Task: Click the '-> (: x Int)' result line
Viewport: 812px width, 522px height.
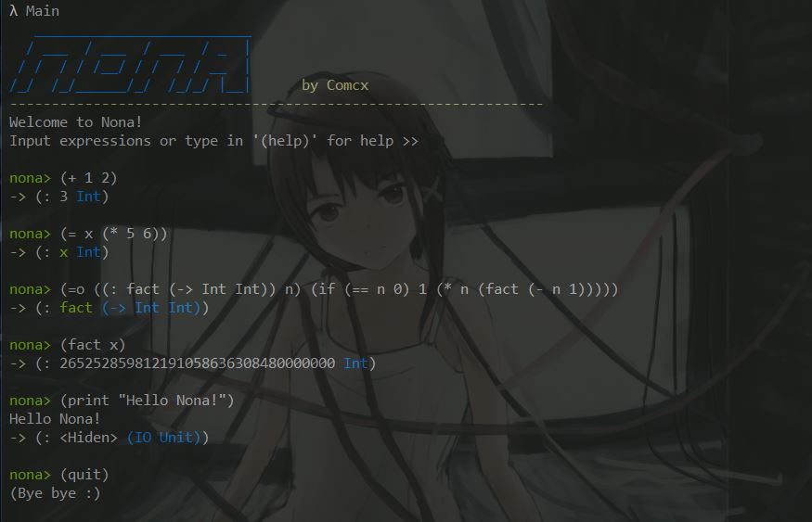Action: click(x=59, y=252)
